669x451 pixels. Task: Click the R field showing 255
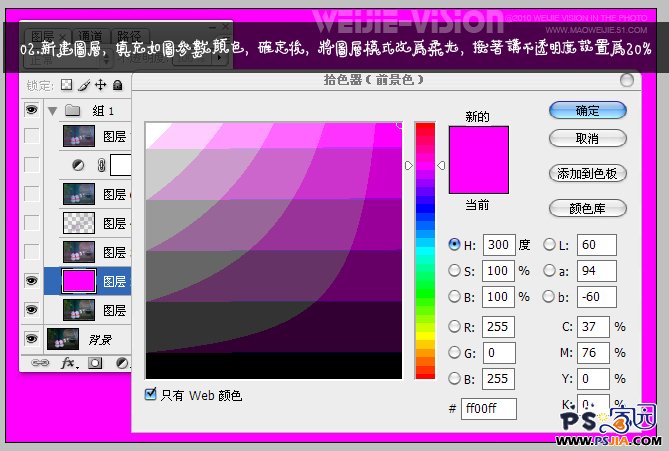pyautogui.click(x=498, y=327)
